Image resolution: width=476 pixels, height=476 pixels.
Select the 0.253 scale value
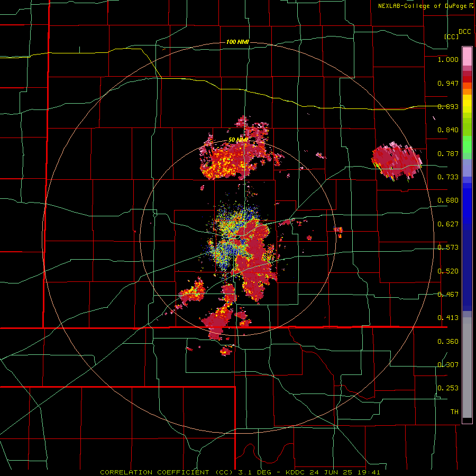click(x=448, y=388)
